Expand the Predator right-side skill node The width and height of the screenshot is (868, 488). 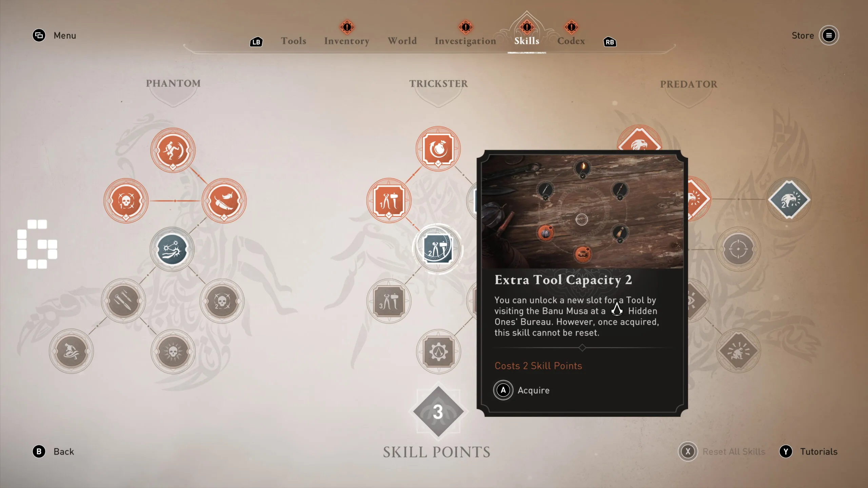click(789, 200)
